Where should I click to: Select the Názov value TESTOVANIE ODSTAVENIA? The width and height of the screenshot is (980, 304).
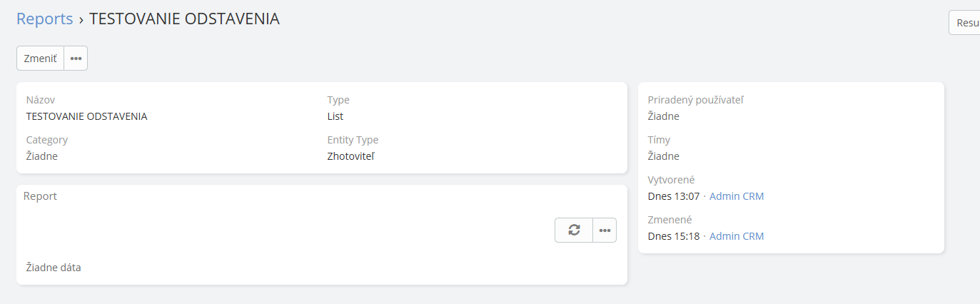(87, 116)
